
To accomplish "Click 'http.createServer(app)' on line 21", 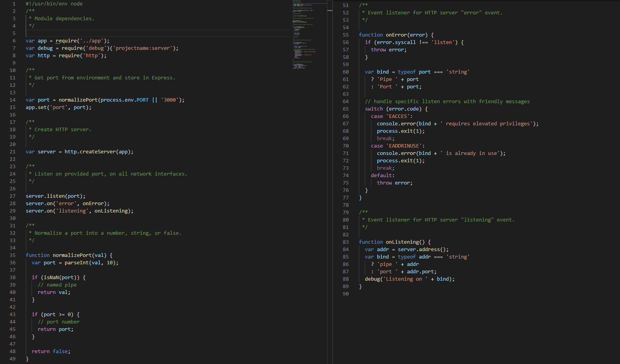I will (97, 151).
